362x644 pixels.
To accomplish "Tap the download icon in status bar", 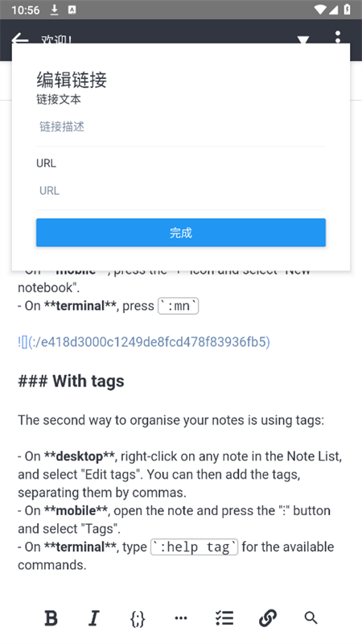I will 54,10.
